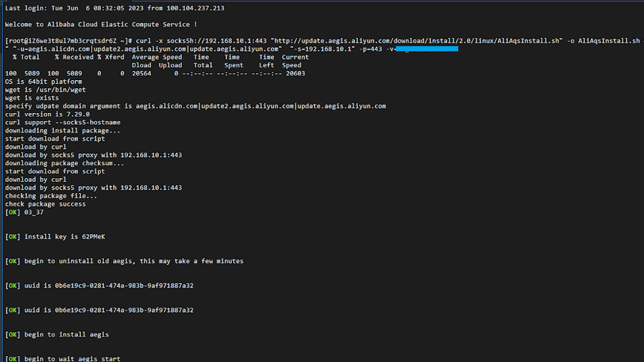Click the green OK beside 03_37
The height and width of the screenshot is (362, 644).
tap(13, 212)
